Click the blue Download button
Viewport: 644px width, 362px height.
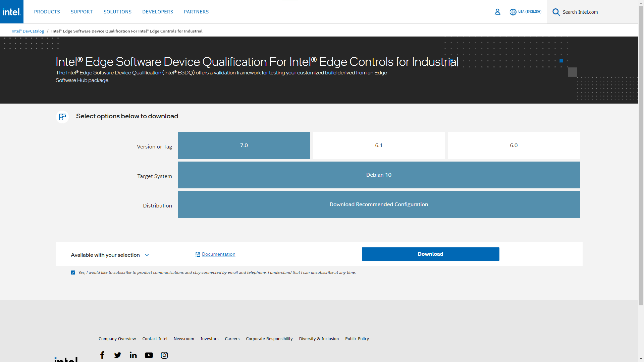click(x=430, y=254)
